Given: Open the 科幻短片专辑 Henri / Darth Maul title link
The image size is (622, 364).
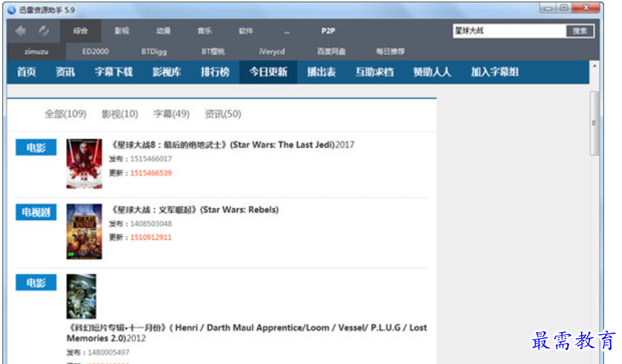Looking at the screenshot, I should [x=247, y=333].
